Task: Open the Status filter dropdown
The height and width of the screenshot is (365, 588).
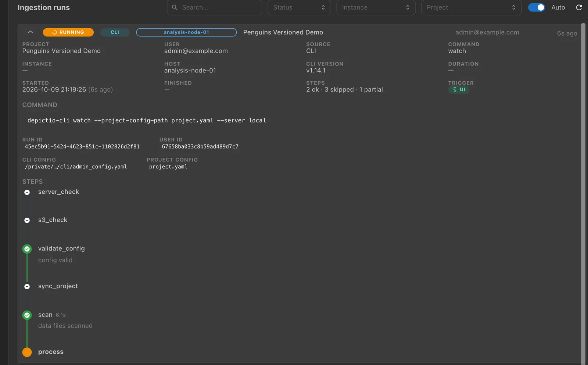Action: (x=299, y=7)
